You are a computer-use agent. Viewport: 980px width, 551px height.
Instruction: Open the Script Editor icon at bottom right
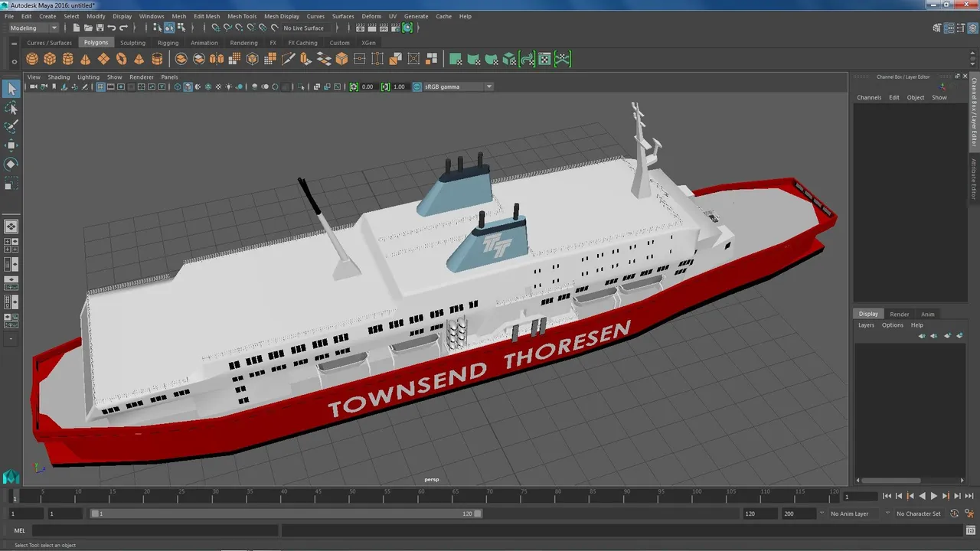[969, 530]
